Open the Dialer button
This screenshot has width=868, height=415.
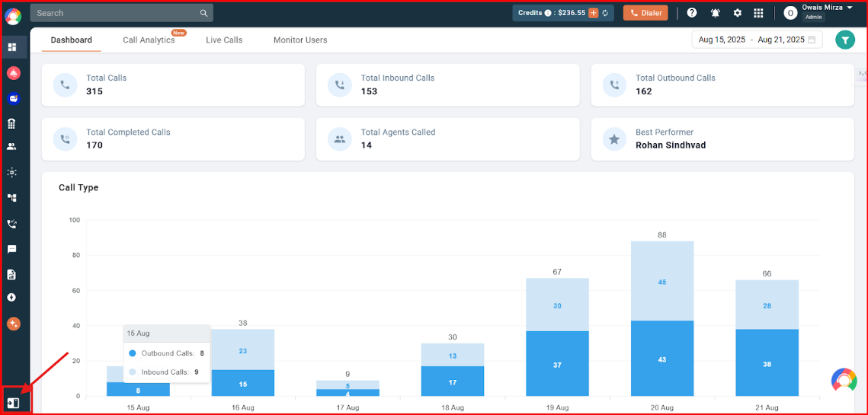[645, 13]
